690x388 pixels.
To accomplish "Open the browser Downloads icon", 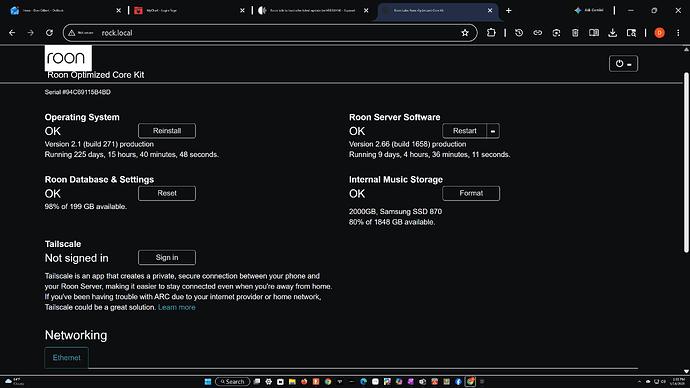I will (x=613, y=33).
